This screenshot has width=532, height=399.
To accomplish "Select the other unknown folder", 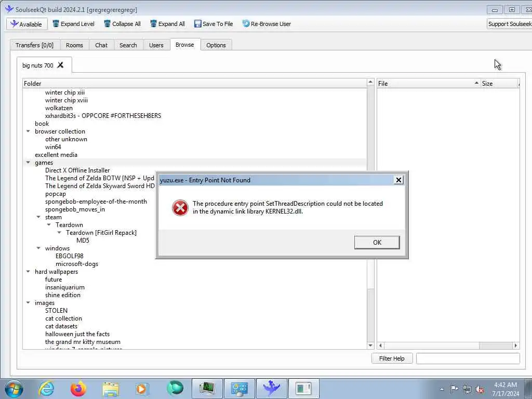I will click(66, 139).
